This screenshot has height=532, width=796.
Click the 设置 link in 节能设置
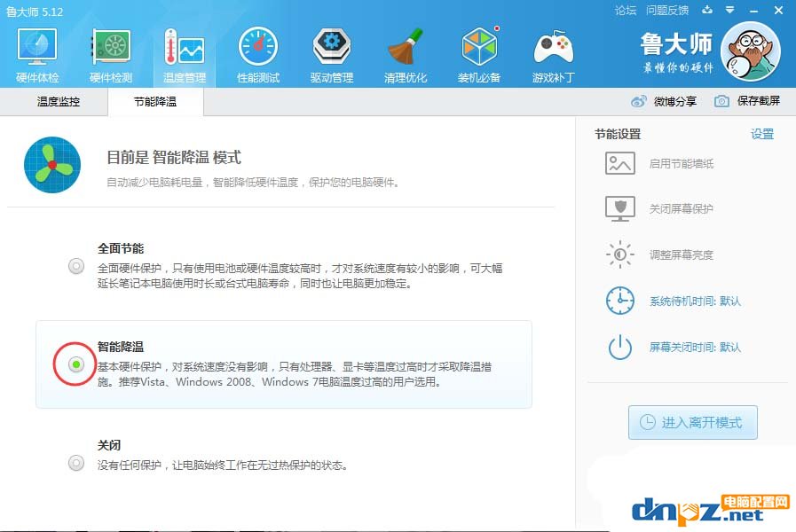click(762, 134)
